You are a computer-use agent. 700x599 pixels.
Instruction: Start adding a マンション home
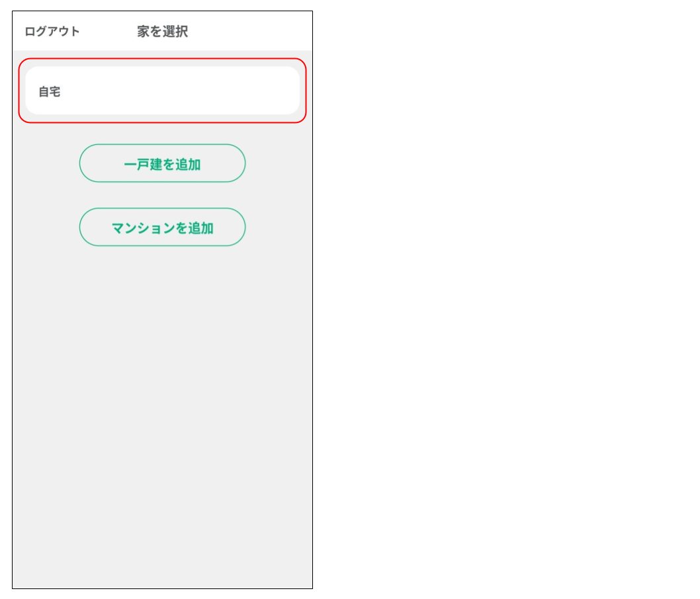click(x=162, y=228)
